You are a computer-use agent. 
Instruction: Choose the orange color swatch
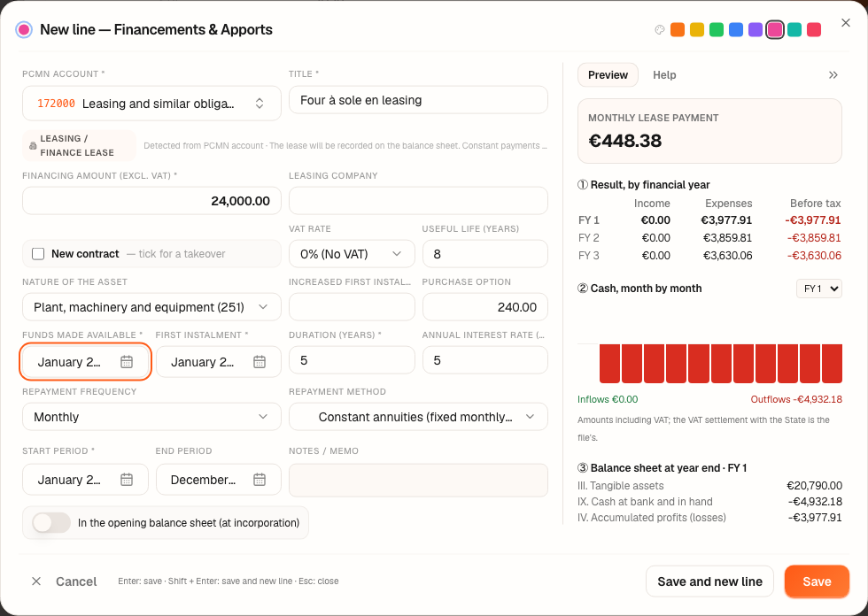[x=678, y=30]
